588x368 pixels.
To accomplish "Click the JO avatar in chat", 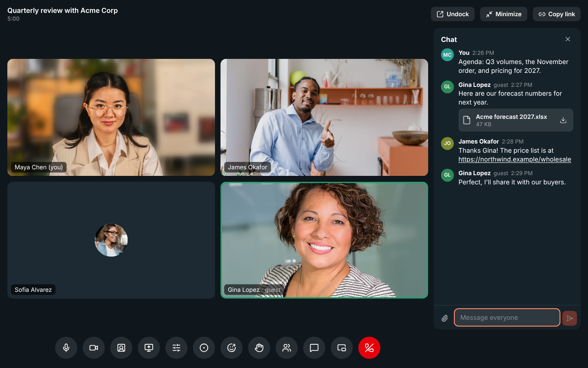I will [447, 144].
